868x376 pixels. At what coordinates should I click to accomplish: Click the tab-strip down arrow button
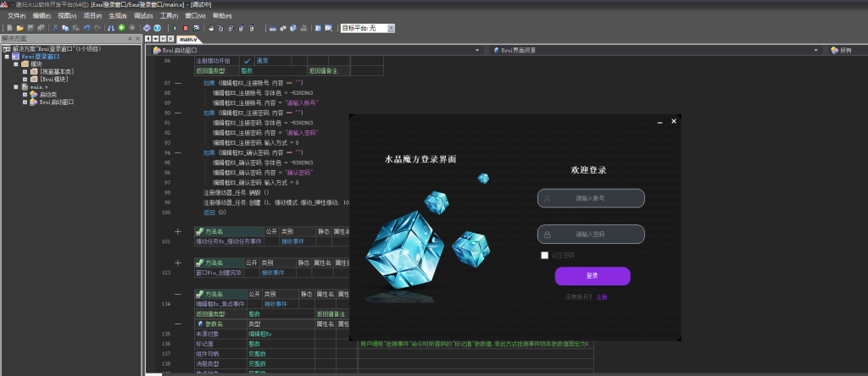(156, 39)
